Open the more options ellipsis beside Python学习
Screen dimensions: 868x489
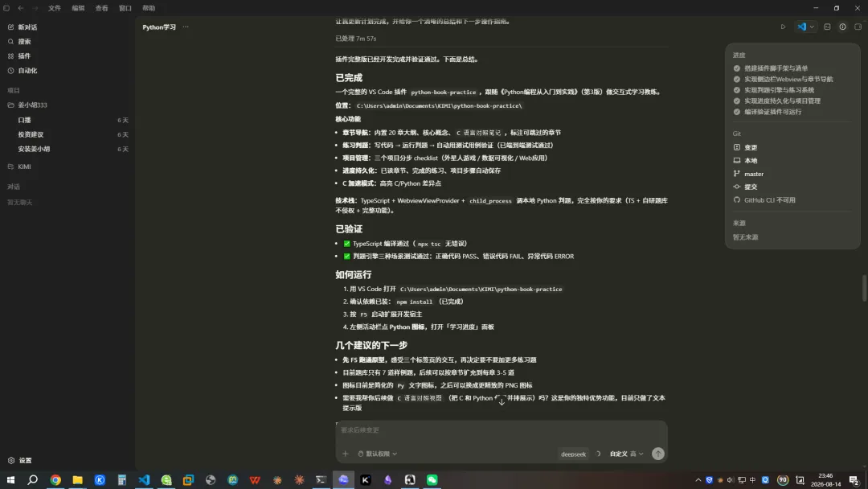(186, 27)
